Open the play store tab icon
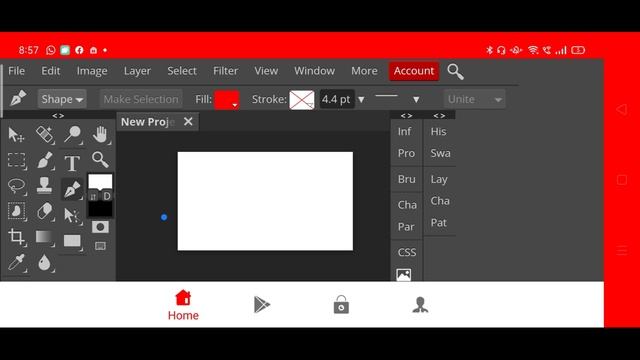The width and height of the screenshot is (640, 360). click(262, 304)
